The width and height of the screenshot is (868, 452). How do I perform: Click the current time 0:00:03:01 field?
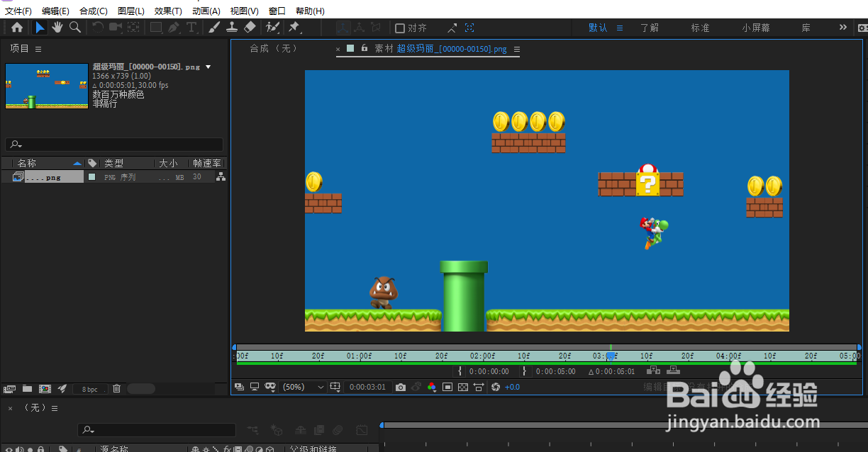(x=369, y=387)
